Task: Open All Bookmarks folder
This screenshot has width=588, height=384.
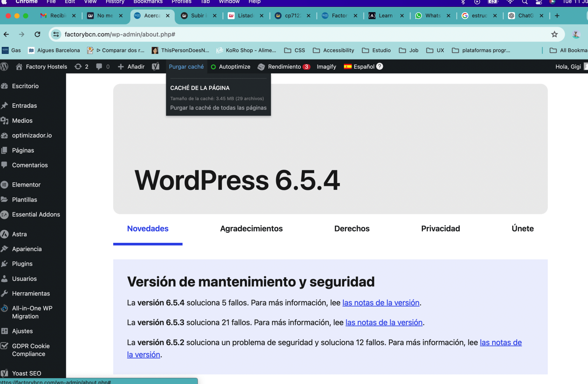Action: coord(569,50)
